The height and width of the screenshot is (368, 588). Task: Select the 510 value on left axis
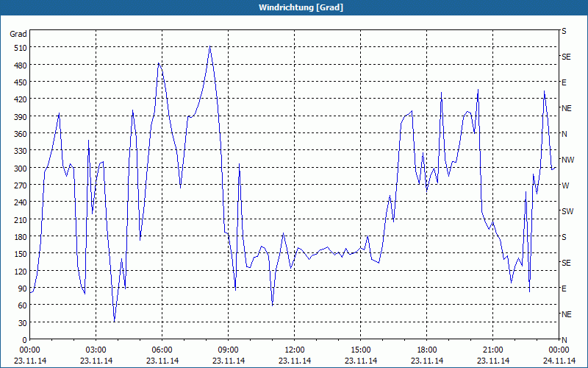click(x=18, y=48)
